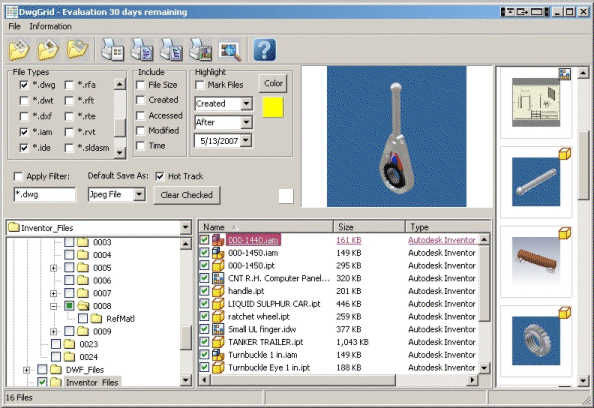The image size is (594, 408).
Task: Click the white color swatch
Action: (286, 196)
